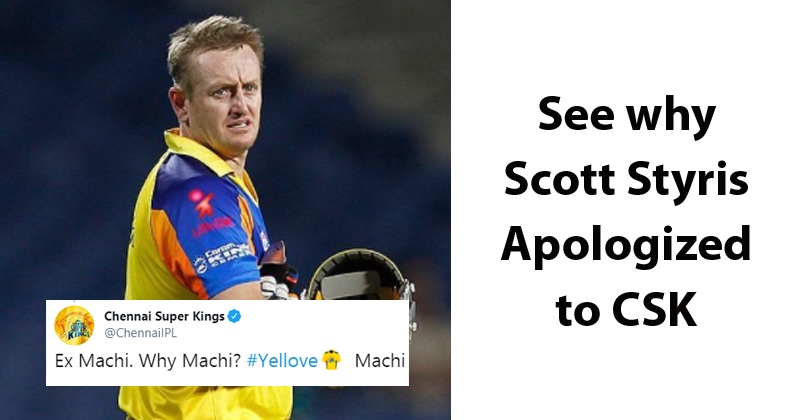Click the 'See why Scott Styris' headline
Image resolution: width=802 pixels, height=420 pixels.
click(x=626, y=149)
